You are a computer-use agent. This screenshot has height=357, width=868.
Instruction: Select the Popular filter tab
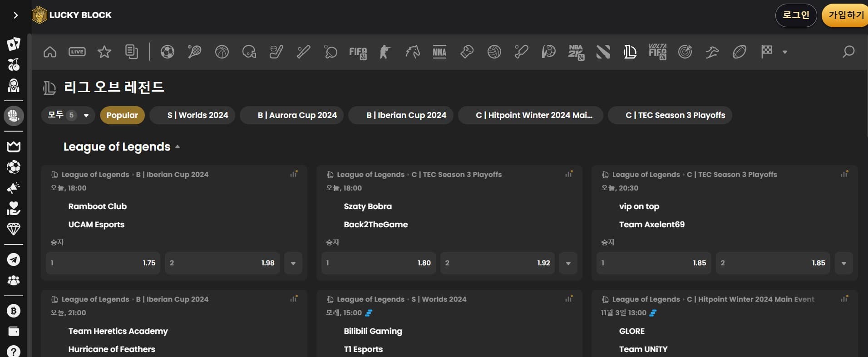click(122, 115)
